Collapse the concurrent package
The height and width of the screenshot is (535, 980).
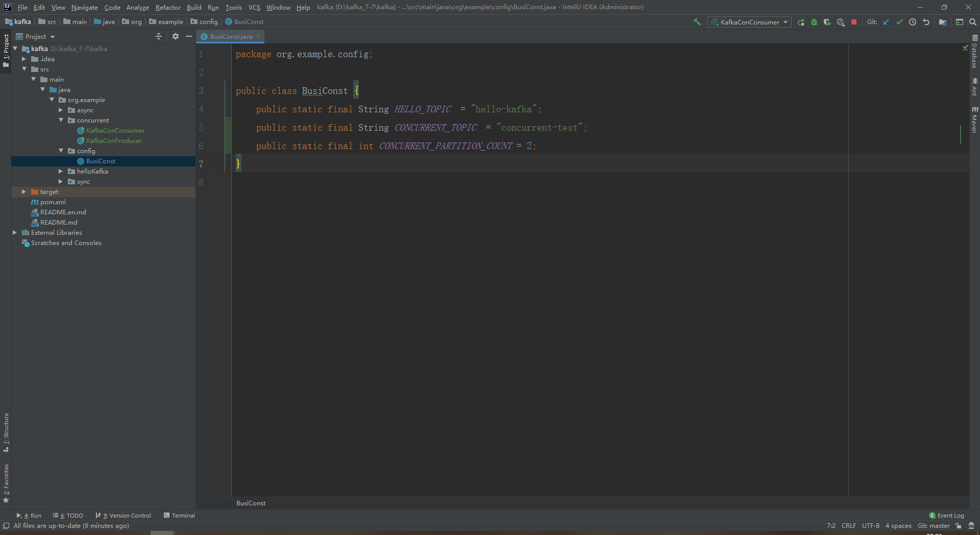click(x=61, y=120)
